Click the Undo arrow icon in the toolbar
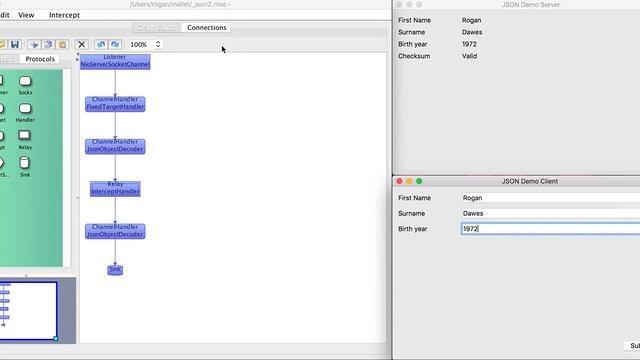Image resolution: width=640 pixels, height=360 pixels. [101, 44]
